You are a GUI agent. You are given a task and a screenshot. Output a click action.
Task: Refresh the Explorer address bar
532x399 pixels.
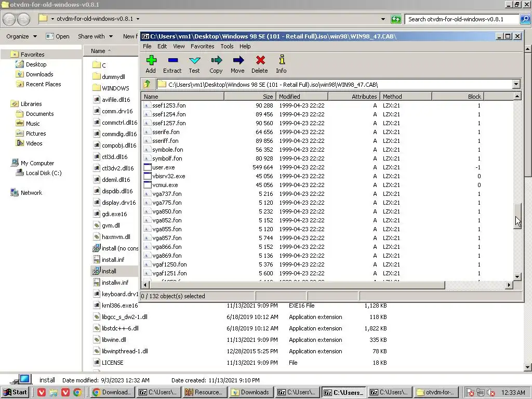(396, 19)
